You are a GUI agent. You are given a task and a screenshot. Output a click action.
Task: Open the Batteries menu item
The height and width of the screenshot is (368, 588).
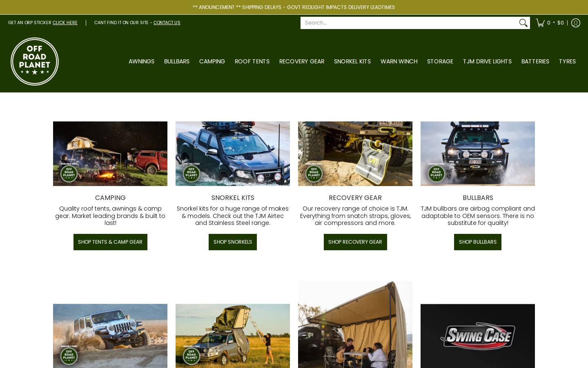tap(535, 61)
